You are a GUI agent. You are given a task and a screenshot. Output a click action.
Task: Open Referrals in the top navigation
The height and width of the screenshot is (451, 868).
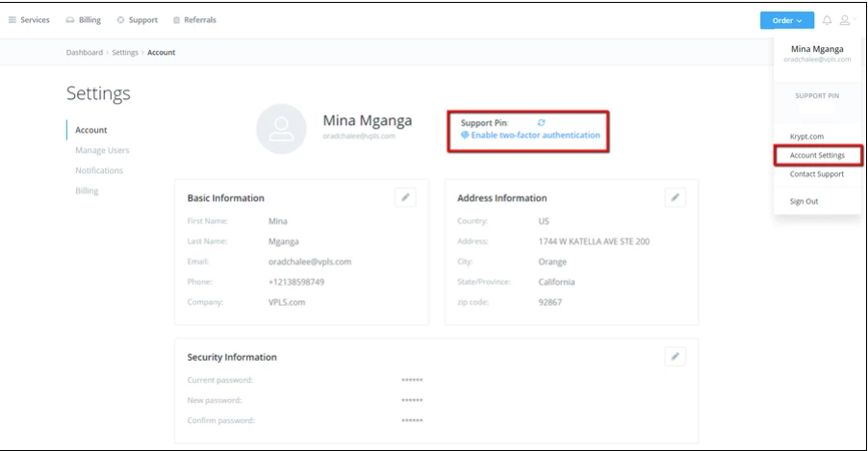point(194,20)
